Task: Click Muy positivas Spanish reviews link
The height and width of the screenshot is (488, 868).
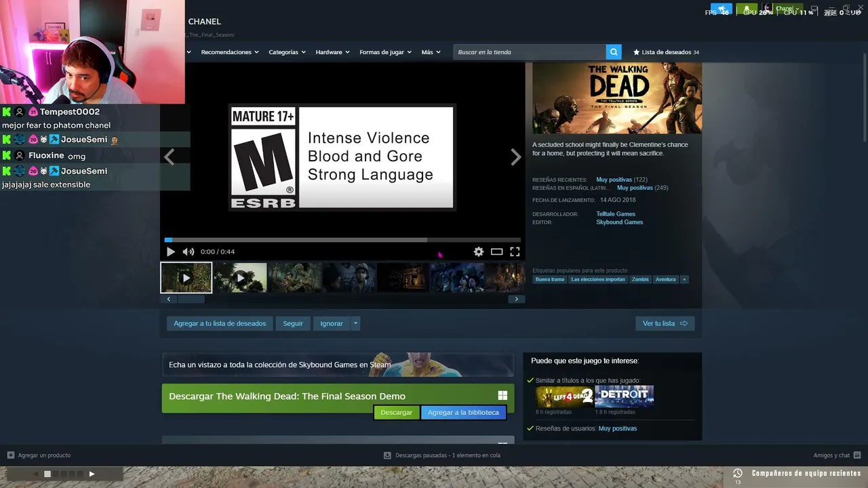Action: tap(635, 188)
